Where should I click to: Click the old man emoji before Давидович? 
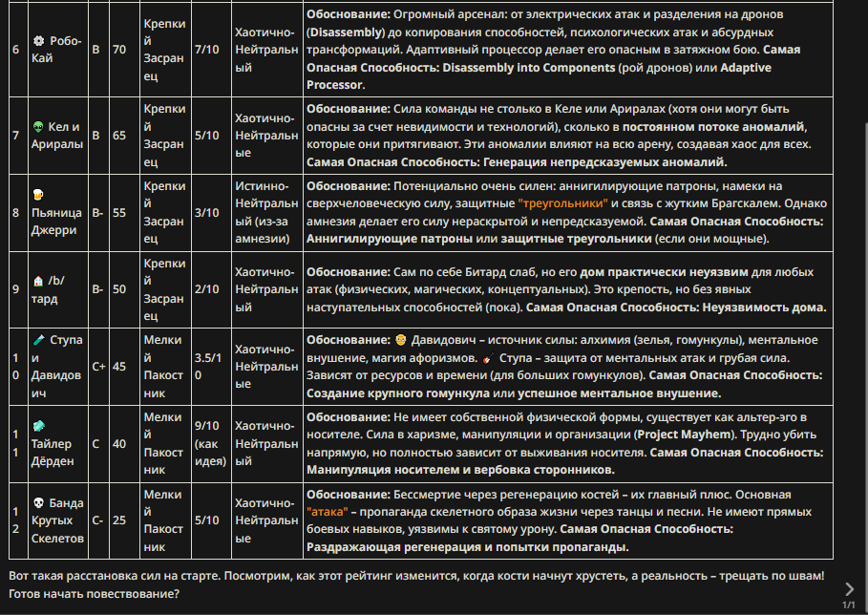pyautogui.click(x=401, y=340)
